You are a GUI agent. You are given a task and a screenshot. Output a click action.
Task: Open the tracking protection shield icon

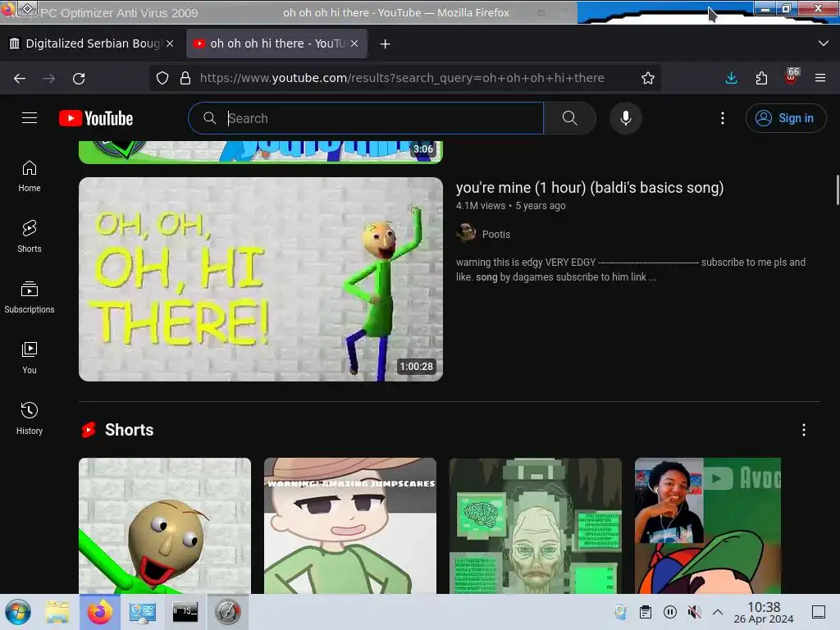tap(162, 78)
